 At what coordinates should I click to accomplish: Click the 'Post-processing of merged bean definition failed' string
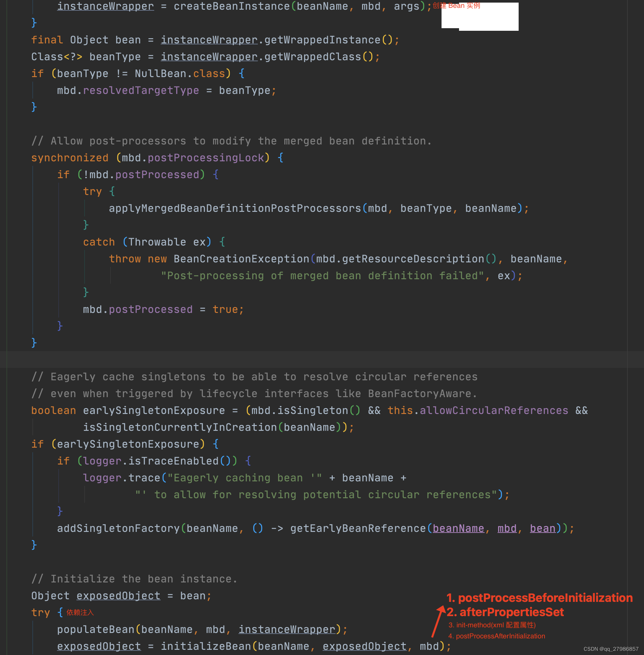coord(322,276)
